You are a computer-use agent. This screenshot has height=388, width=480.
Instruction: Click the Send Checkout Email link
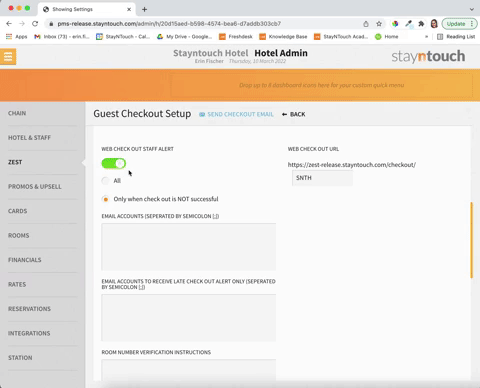pos(236,114)
